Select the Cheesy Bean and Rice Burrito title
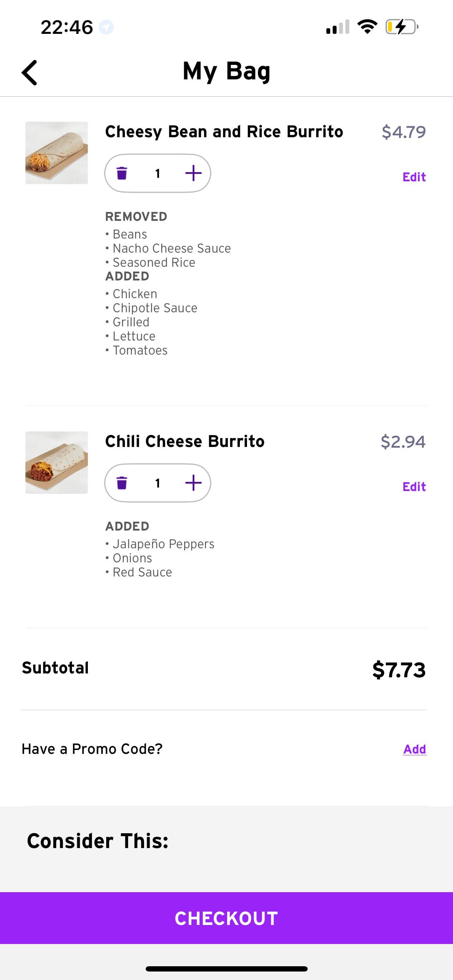Viewport: 453px width, 980px height. point(224,132)
